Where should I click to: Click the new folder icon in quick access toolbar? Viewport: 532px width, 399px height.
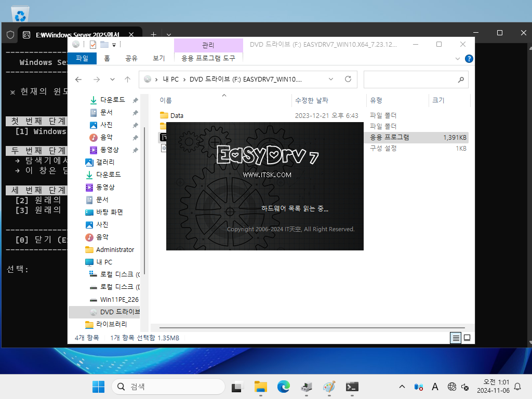[x=104, y=45]
